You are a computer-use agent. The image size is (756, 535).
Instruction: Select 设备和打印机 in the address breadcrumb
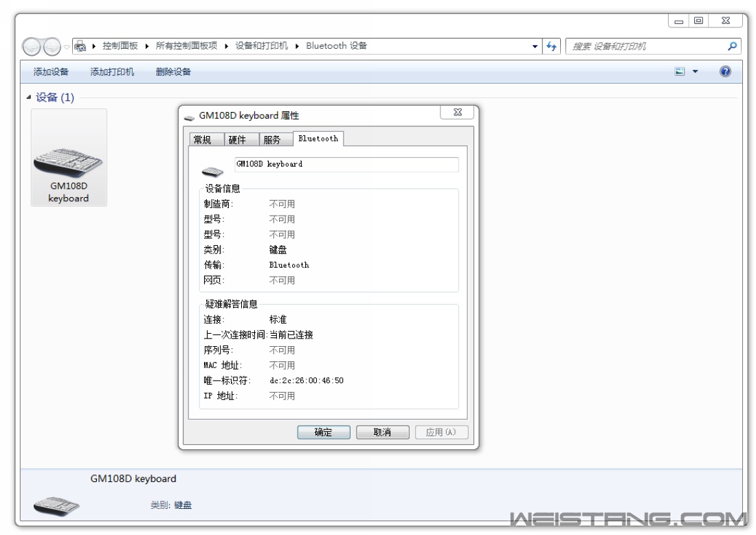261,46
